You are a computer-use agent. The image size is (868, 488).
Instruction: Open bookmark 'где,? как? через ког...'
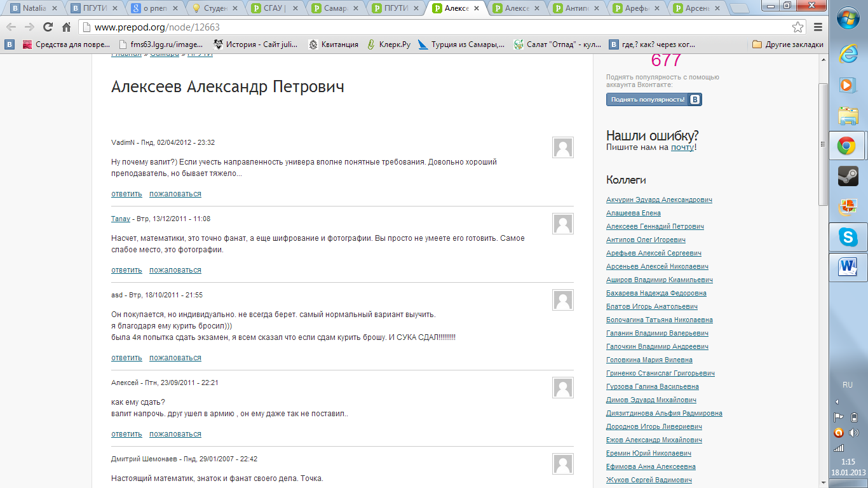[653, 44]
